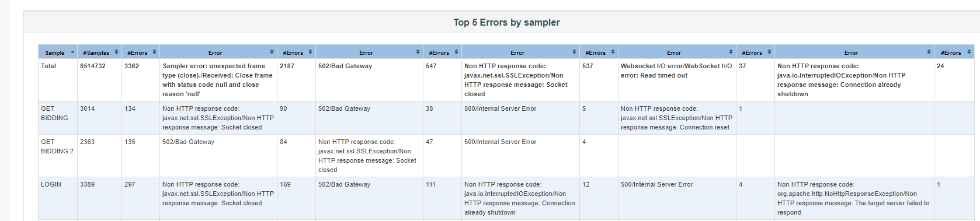980x221 pixels.
Task: Click the 111 error count
Action: 430,184
